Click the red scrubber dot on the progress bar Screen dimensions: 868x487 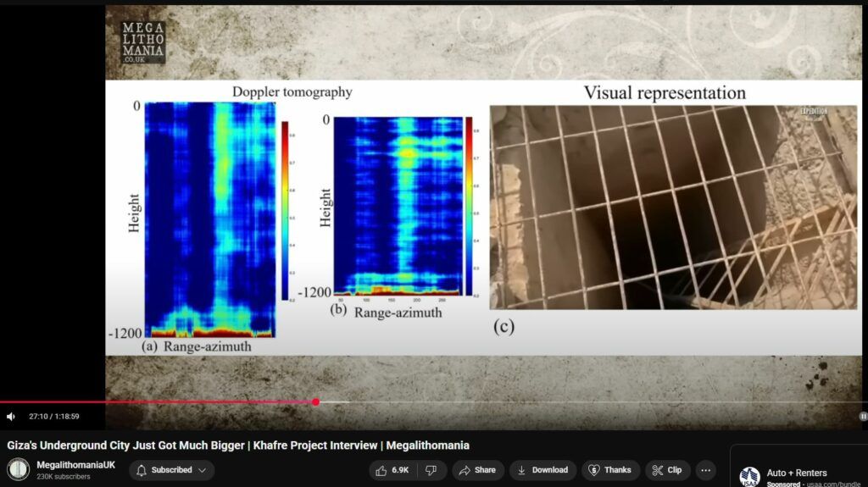(x=315, y=402)
